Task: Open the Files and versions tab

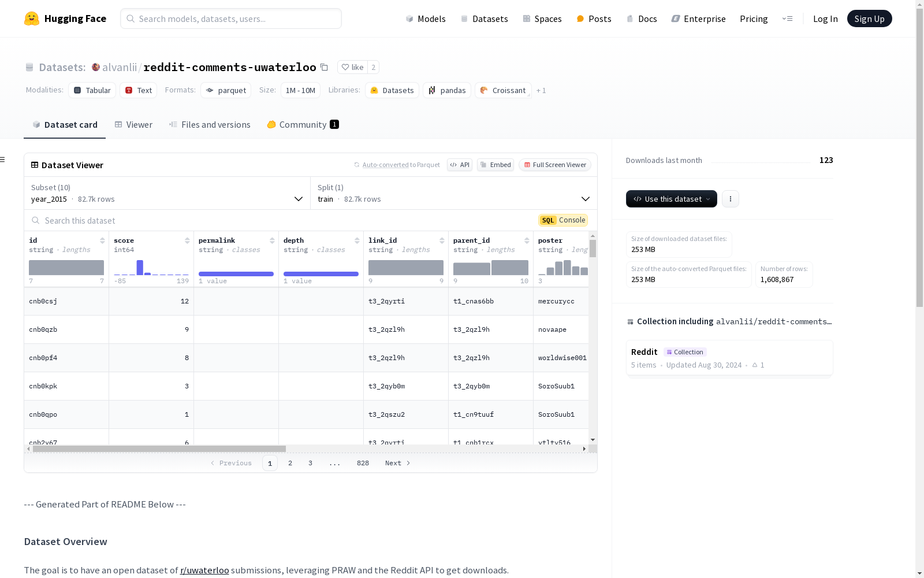Action: (210, 125)
